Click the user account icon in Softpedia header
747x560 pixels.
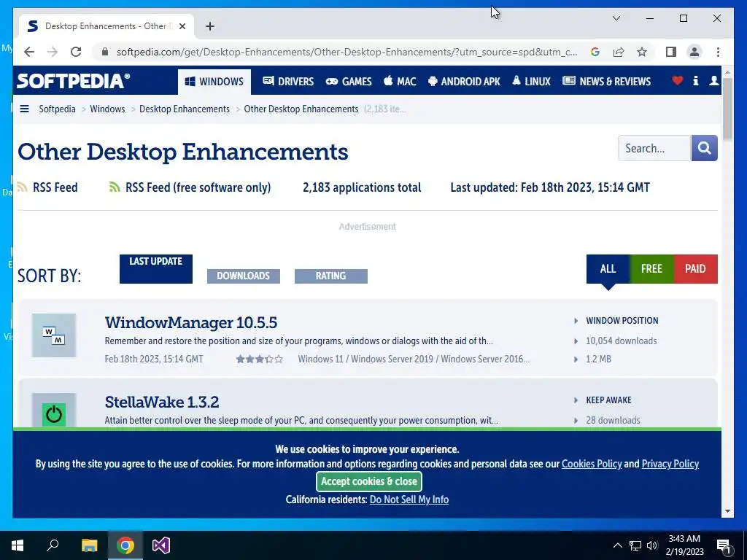tap(713, 81)
